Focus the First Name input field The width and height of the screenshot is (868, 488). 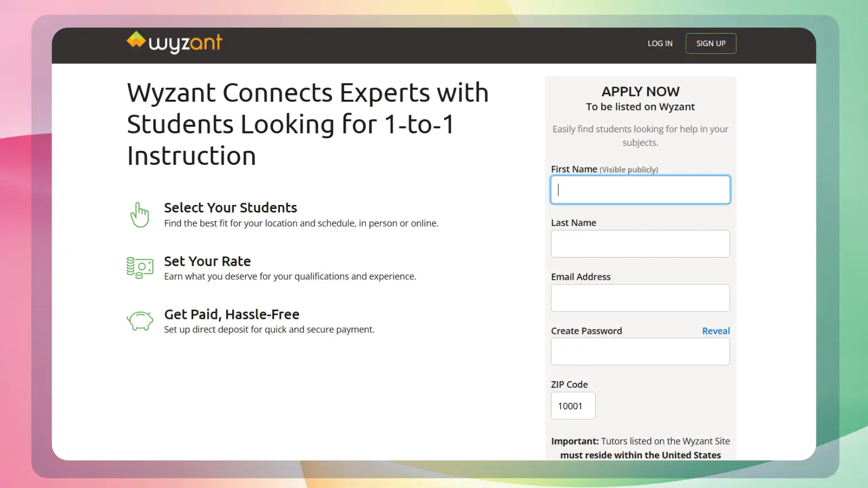pyautogui.click(x=640, y=190)
